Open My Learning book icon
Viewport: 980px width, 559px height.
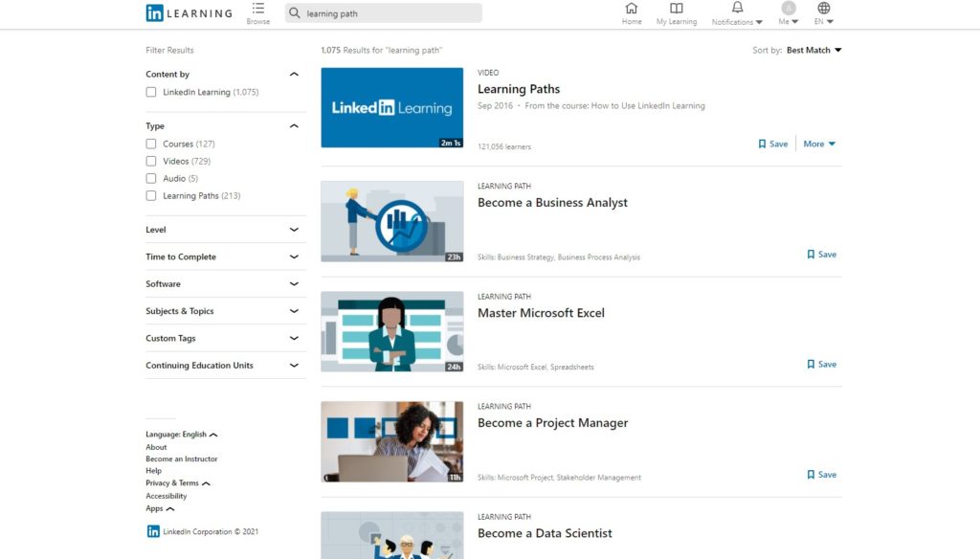pos(677,8)
